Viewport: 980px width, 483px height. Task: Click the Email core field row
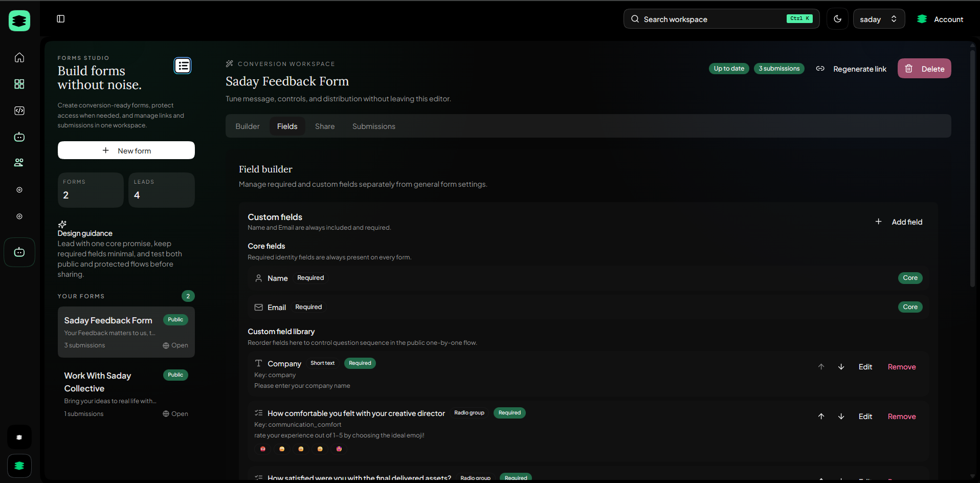tap(588, 307)
